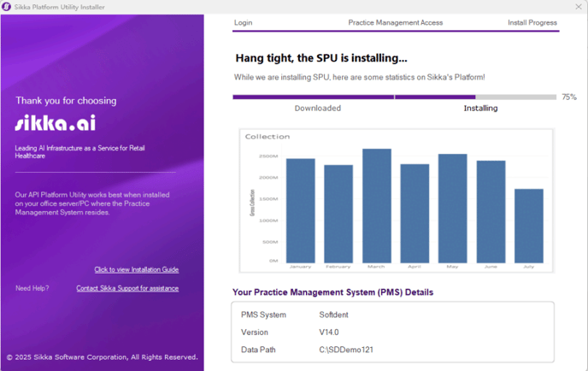Select the January bar in Collection chart
Image resolution: width=588 pixels, height=371 pixels.
coord(300,210)
